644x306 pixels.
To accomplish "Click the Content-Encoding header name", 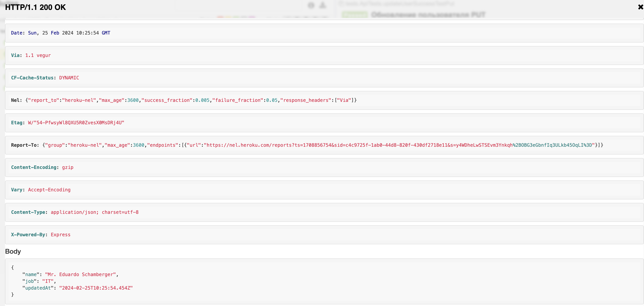I will click(x=34, y=167).
